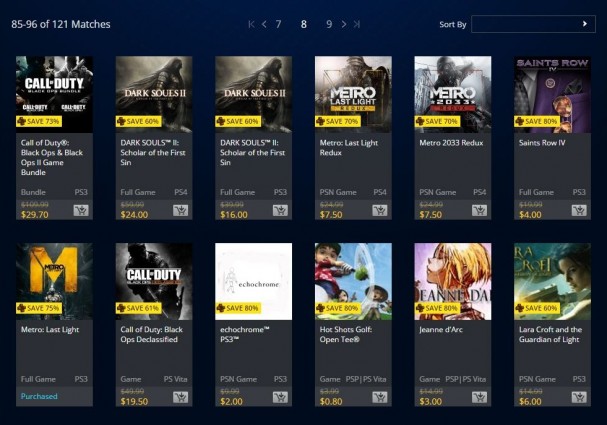Add Hot Shots Golf to cart
This screenshot has width=607, height=425.
pos(380,397)
